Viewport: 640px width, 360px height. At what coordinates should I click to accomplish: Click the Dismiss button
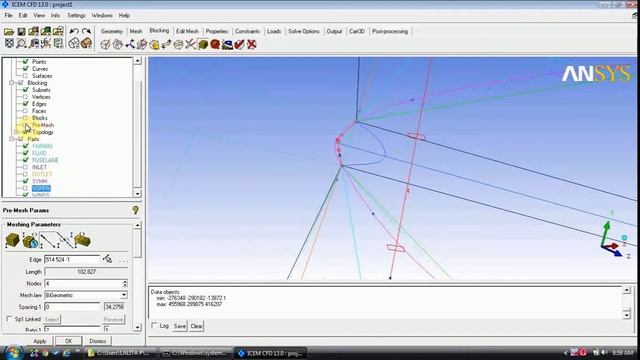click(x=98, y=341)
